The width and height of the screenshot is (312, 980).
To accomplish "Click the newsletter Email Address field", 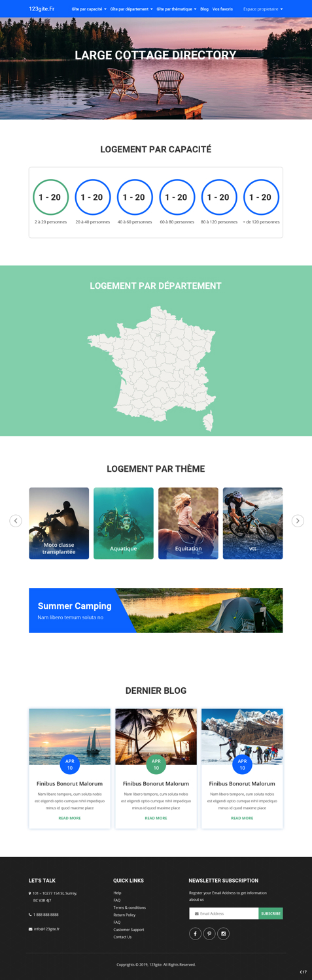I will pyautogui.click(x=224, y=913).
